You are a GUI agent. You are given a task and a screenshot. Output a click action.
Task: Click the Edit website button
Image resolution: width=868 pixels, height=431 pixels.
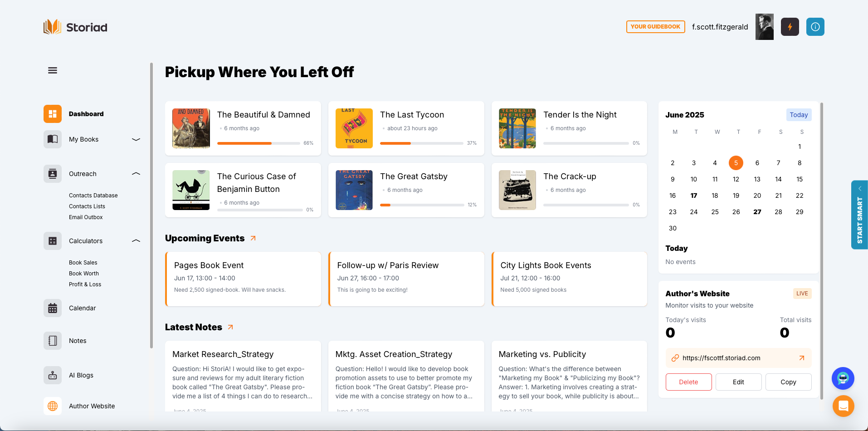(738, 382)
